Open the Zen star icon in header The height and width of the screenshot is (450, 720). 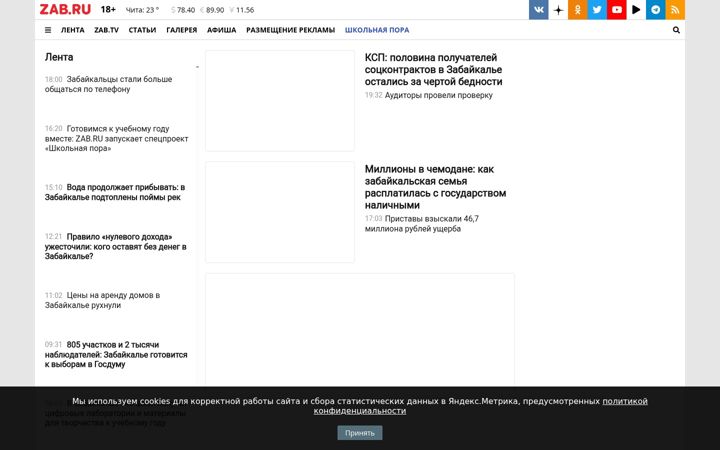tap(558, 9)
